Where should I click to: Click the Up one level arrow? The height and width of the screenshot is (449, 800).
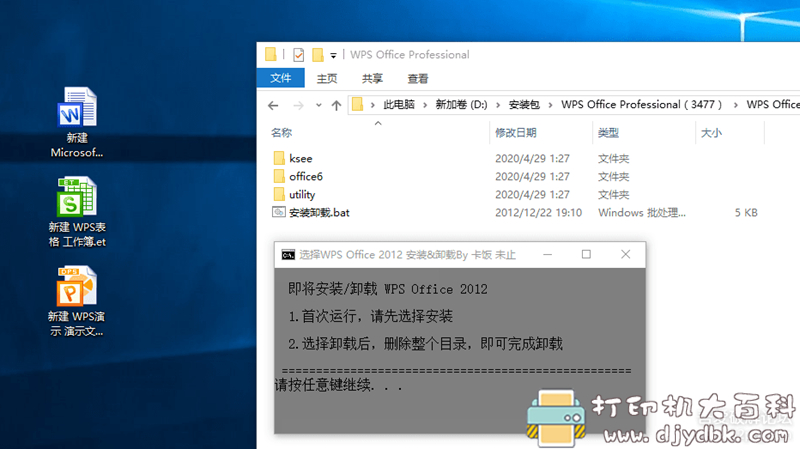click(x=336, y=105)
